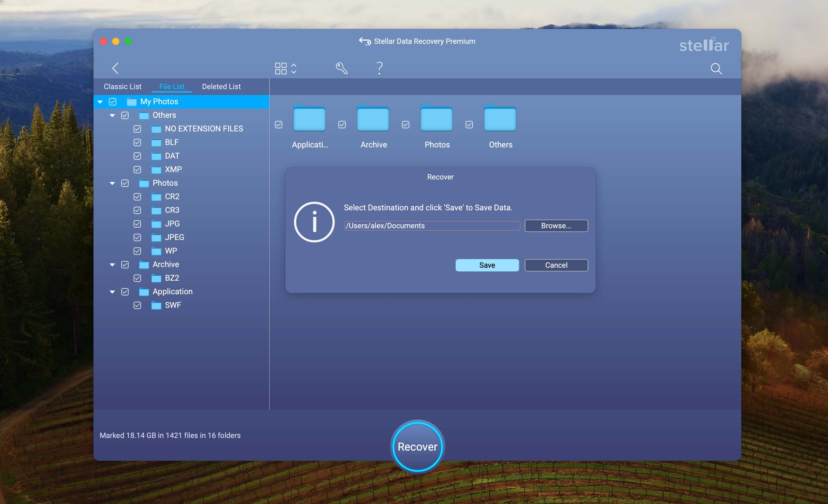Open the Archive folder thumbnail
Image resolution: width=828 pixels, height=504 pixels.
point(373,119)
